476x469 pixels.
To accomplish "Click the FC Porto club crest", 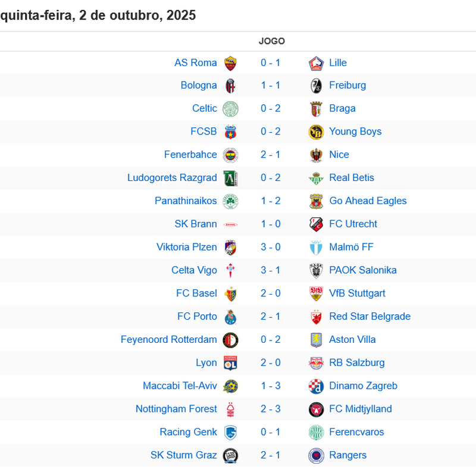I will point(230,317).
